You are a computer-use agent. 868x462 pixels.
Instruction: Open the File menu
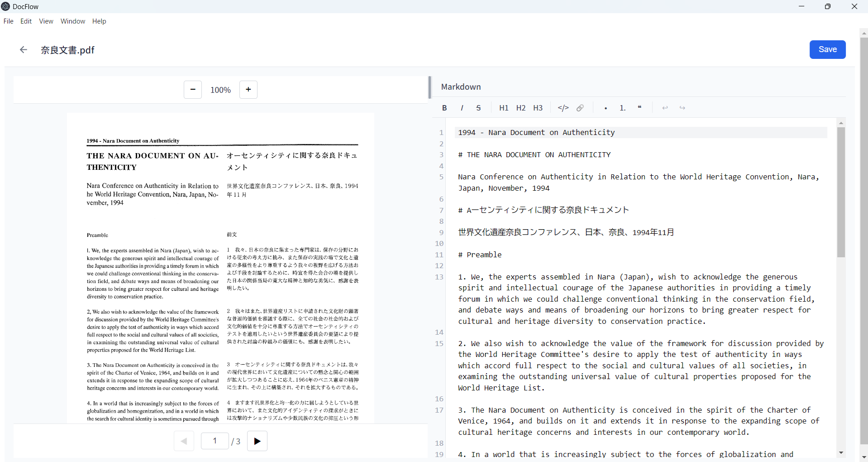9,21
